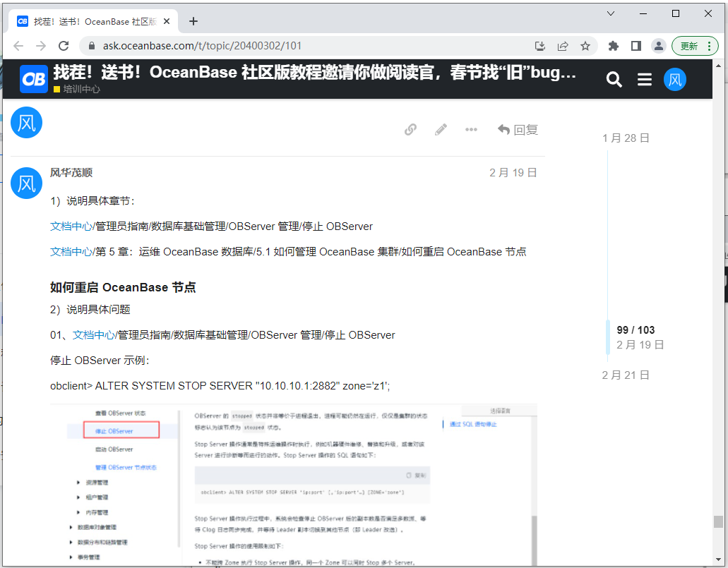728x568 pixels.
Task: Click the 2）说明具体问题 line
Action: 90,310
